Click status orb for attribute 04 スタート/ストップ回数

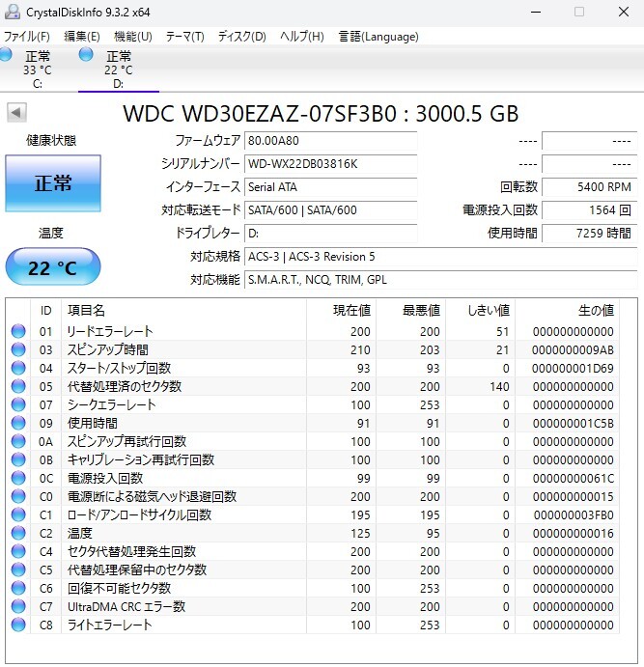(18, 368)
